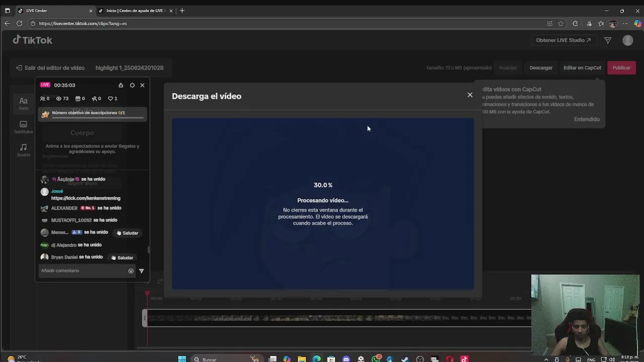Open the profile avatar in TikTok header

(x=627, y=40)
